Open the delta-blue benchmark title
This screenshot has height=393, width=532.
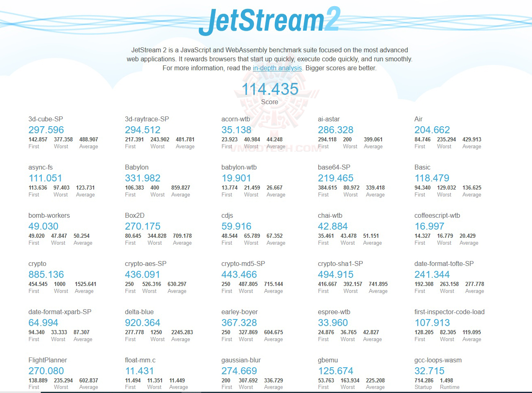139,312
